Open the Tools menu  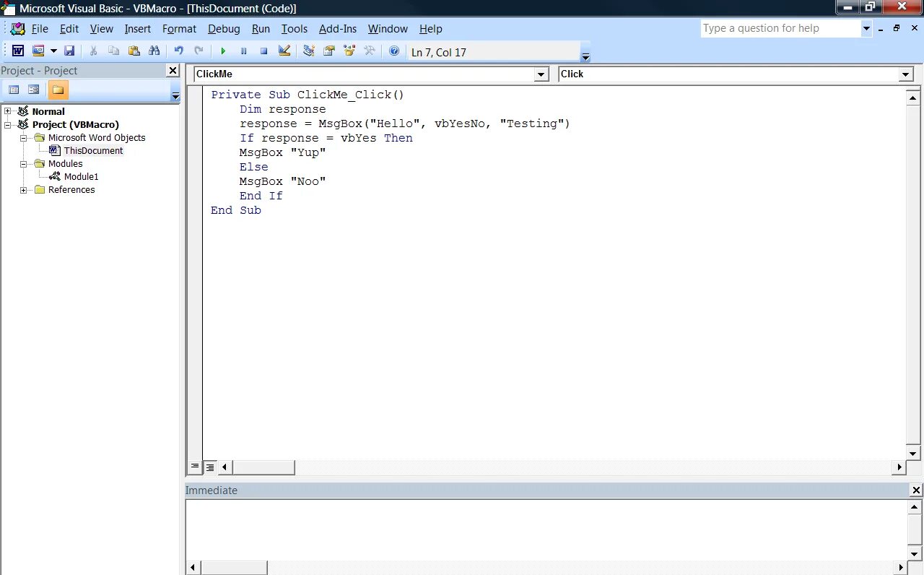(x=295, y=29)
